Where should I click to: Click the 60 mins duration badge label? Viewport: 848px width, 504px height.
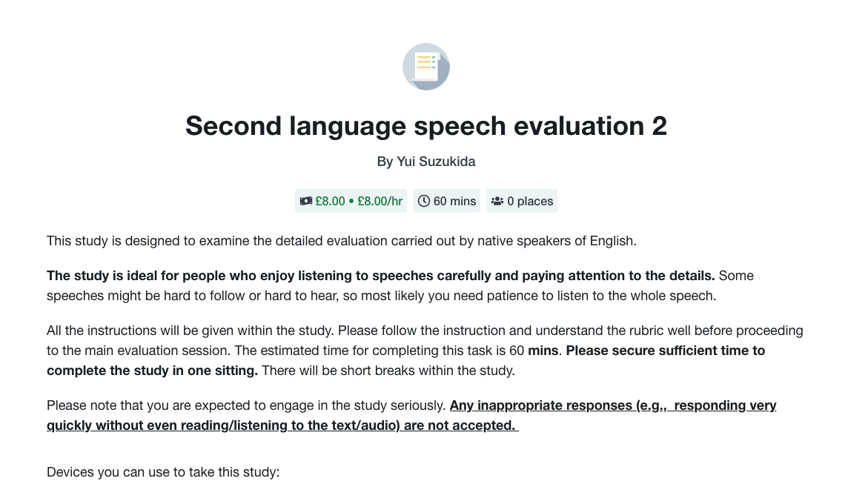click(x=455, y=201)
